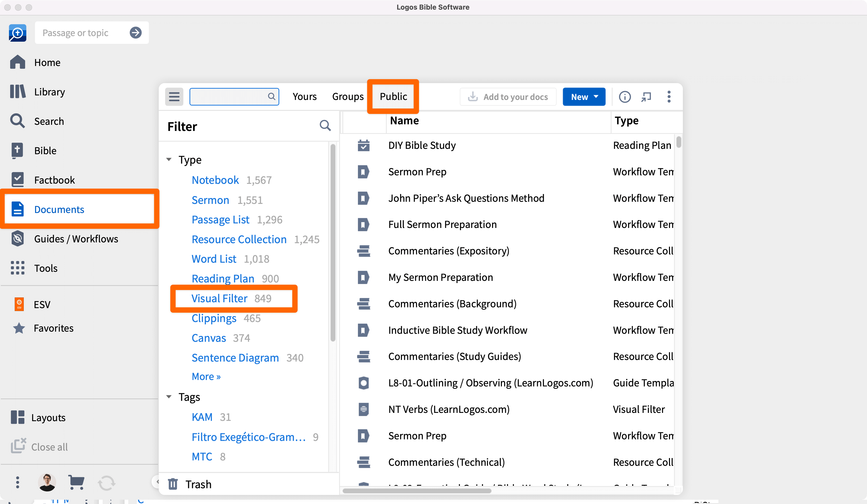Switch to the Groups tab
The image size is (867, 504).
(x=347, y=97)
